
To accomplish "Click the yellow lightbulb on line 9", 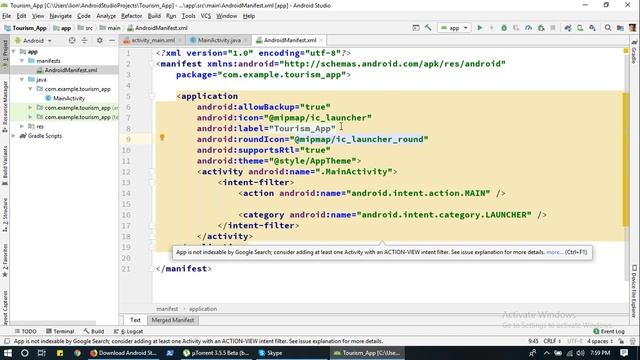I will tap(162, 138).
